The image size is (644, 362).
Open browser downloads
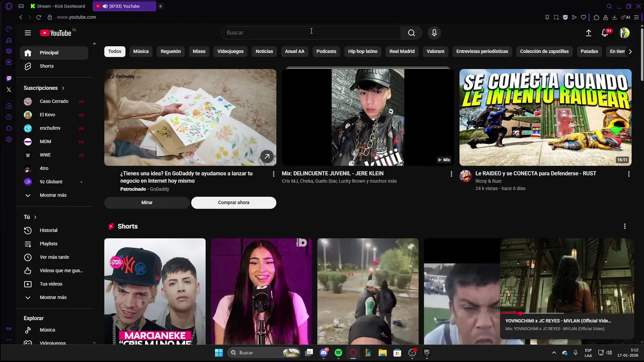point(614,17)
